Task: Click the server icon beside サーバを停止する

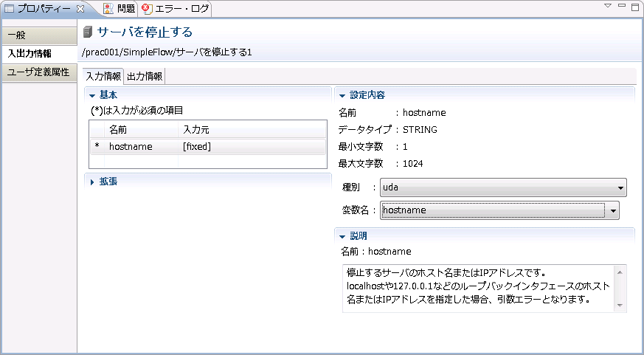Action: click(88, 32)
